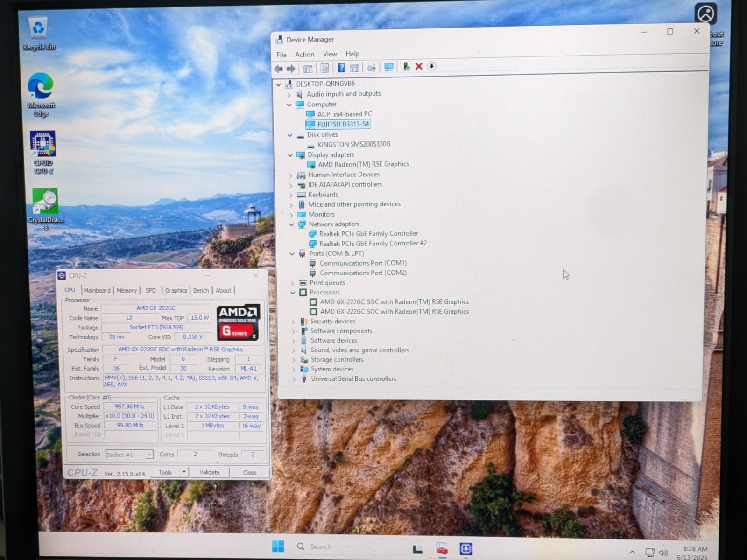Switch to the Mainboard tab in CPU-Z
The height and width of the screenshot is (560, 747).
point(97,290)
